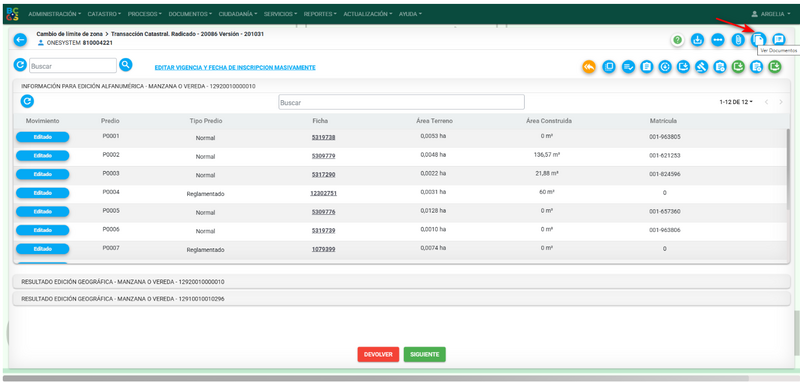The height and width of the screenshot is (382, 800).
Task: Open the ADMINISTRACIÓN menu
Action: click(x=55, y=14)
